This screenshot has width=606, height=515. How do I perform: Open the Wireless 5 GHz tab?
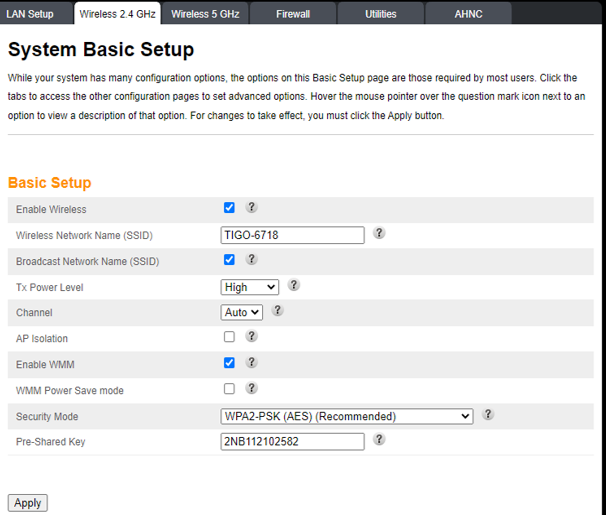(x=205, y=14)
